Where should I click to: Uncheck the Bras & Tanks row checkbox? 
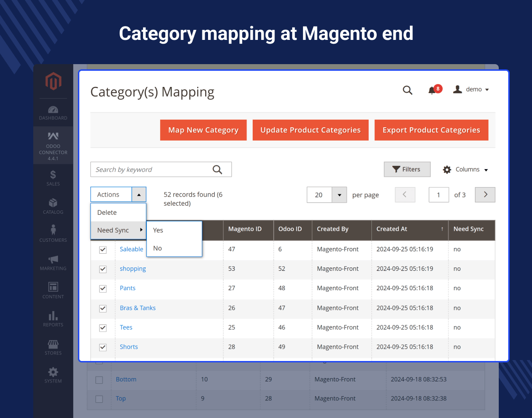[103, 308]
